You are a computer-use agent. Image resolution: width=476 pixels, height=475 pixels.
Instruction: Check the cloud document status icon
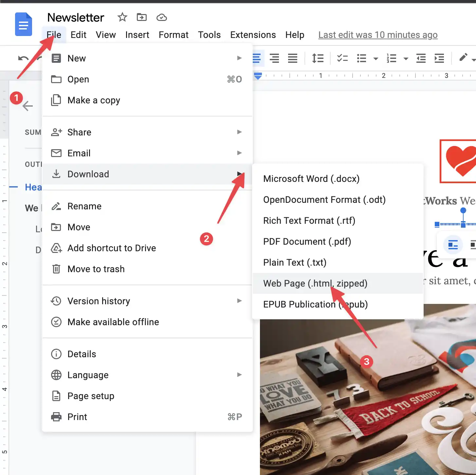[x=162, y=17]
